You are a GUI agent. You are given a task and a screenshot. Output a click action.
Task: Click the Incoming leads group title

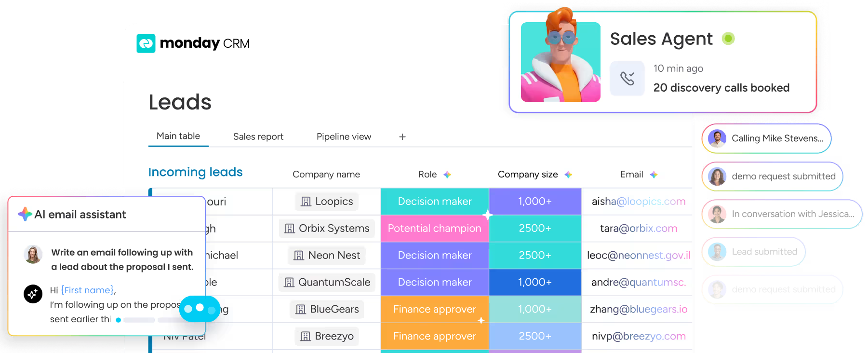pyautogui.click(x=195, y=172)
